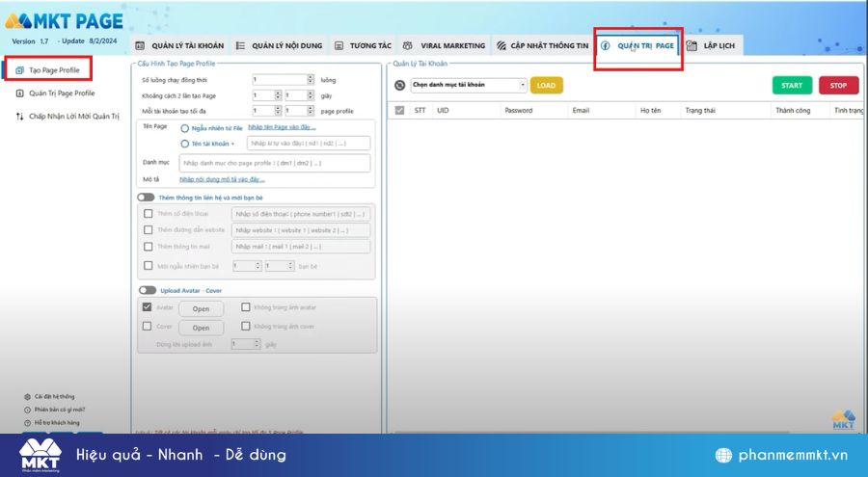Adjust first Mời ngẫu nhiên bạn bè stepper

click(258, 266)
